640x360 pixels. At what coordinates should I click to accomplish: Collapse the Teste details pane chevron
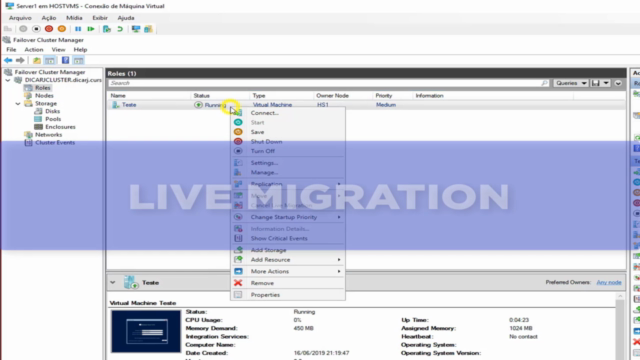pos(113,282)
